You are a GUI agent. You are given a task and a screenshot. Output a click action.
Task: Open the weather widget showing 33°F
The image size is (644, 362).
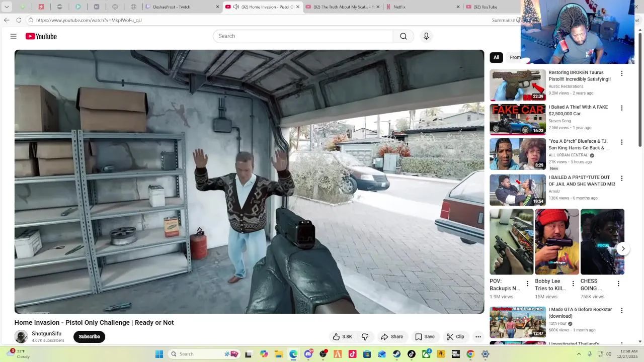[18, 354]
